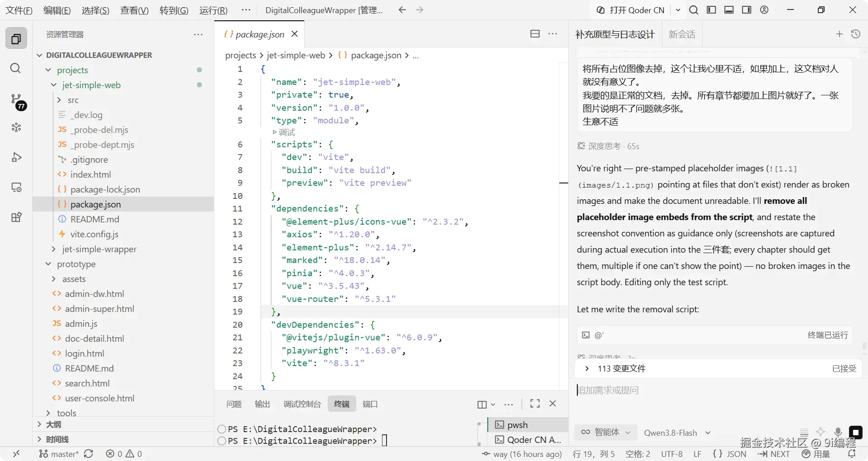
Task: Open the 选择(S) menu
Action: 95,10
